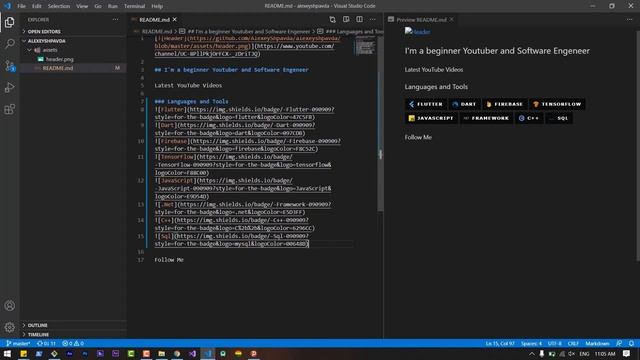The width and height of the screenshot is (640, 360).
Task: Open Explorer panel More Actions ellipsis
Action: coord(116,20)
